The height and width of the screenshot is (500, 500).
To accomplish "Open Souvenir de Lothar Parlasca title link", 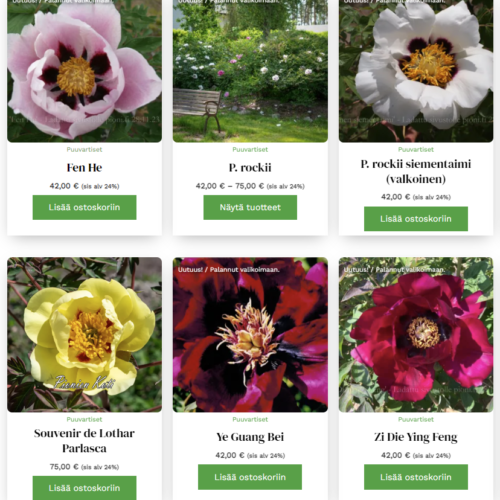I will point(84,441).
